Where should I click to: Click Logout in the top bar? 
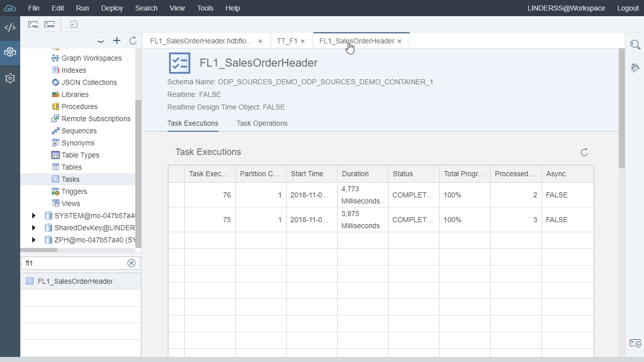[628, 8]
